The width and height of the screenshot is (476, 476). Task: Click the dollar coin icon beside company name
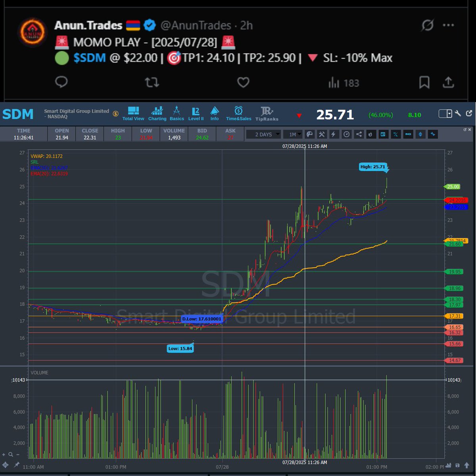(115, 114)
